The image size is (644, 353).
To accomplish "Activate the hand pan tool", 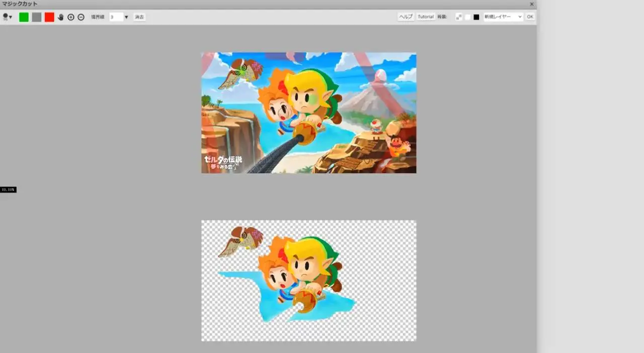I will (61, 17).
